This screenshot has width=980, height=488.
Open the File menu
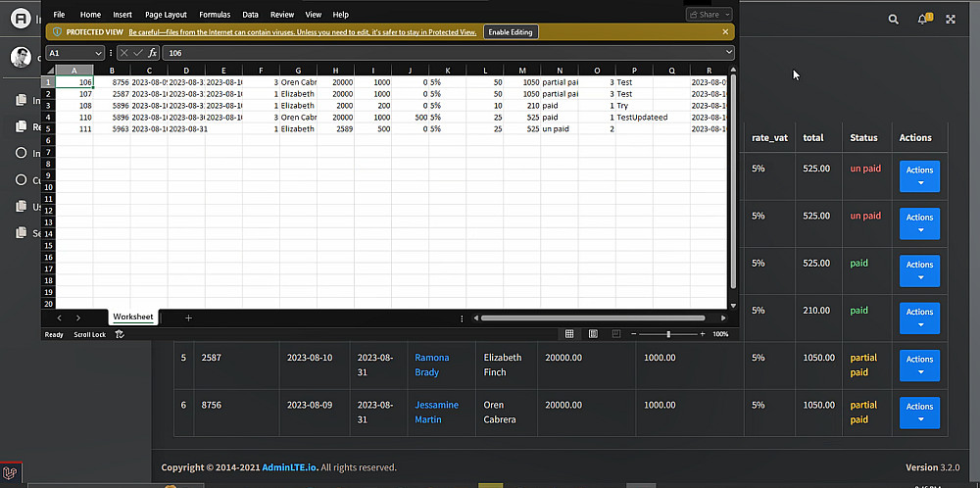click(59, 15)
